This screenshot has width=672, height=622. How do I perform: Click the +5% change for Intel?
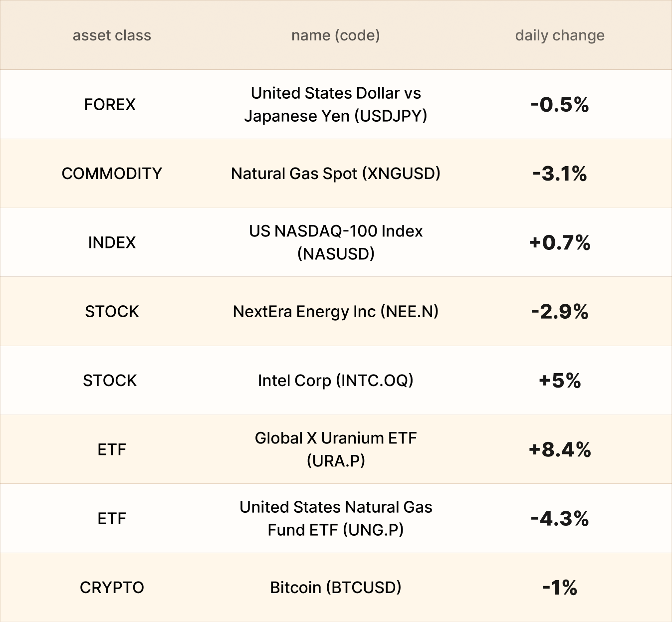(560, 381)
